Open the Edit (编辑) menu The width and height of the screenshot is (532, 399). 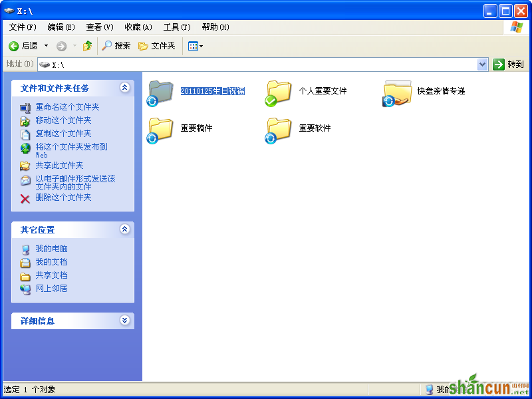pyautogui.click(x=61, y=27)
